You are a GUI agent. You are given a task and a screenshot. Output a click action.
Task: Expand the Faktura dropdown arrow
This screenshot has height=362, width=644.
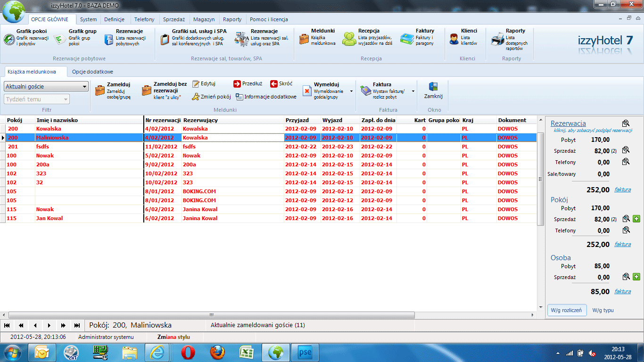pos(413,91)
